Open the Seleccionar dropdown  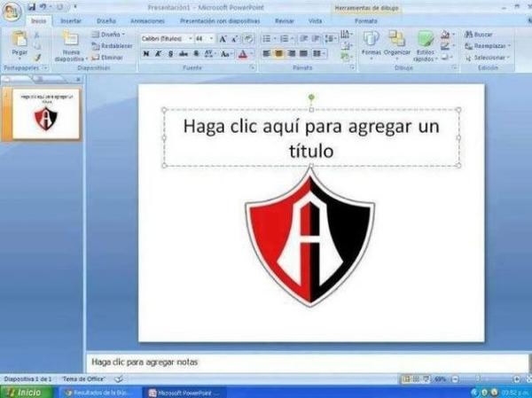488,58
